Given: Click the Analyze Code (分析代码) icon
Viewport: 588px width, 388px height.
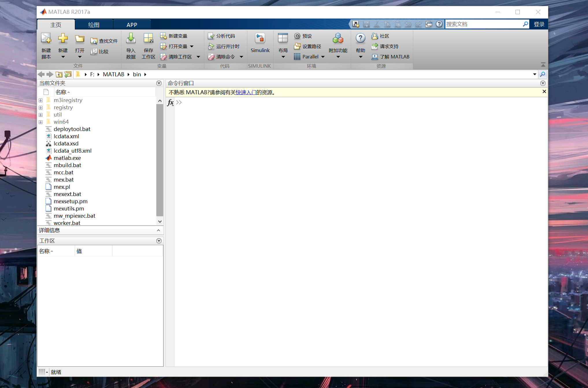Looking at the screenshot, I should coord(211,36).
